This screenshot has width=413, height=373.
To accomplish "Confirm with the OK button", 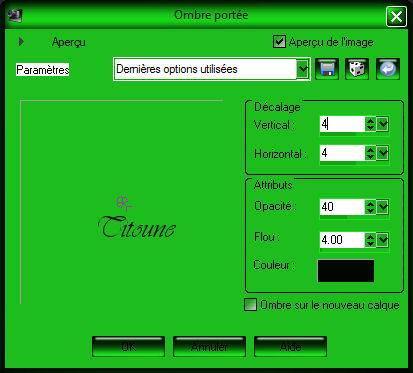I will click(x=129, y=347).
